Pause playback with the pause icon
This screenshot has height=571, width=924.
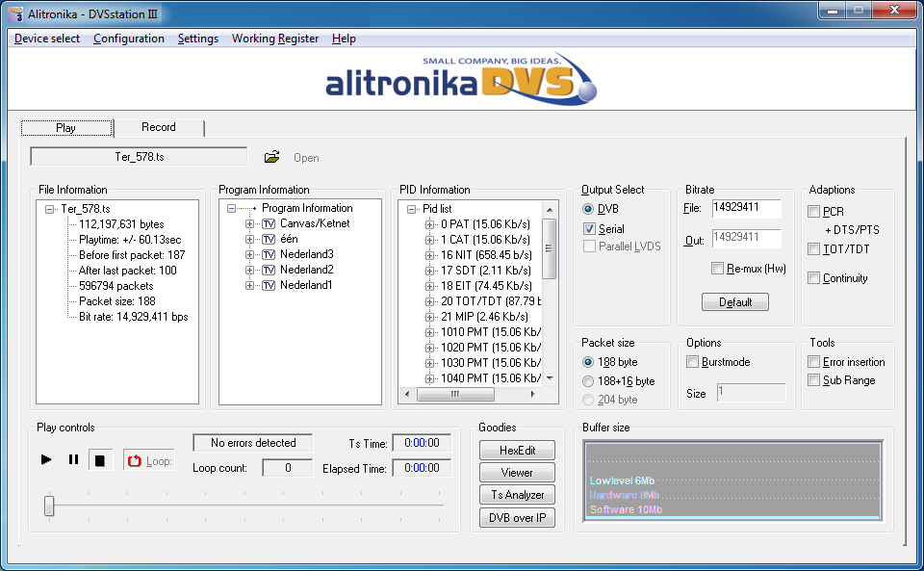pos(73,460)
